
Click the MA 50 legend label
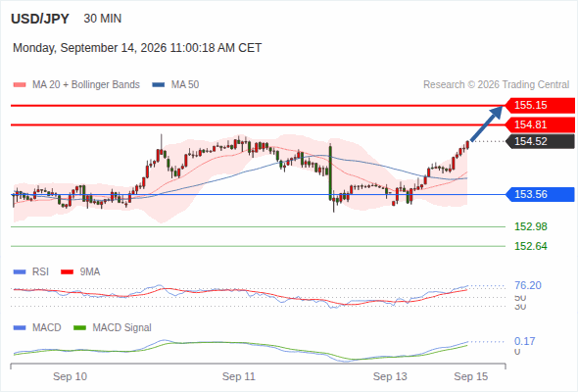(x=185, y=85)
